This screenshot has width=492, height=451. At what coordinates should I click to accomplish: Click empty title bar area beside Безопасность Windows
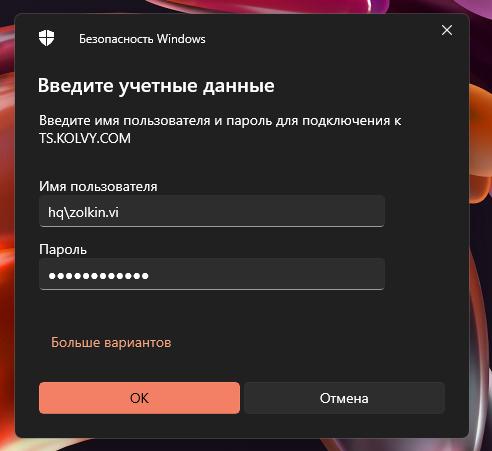pos(320,38)
